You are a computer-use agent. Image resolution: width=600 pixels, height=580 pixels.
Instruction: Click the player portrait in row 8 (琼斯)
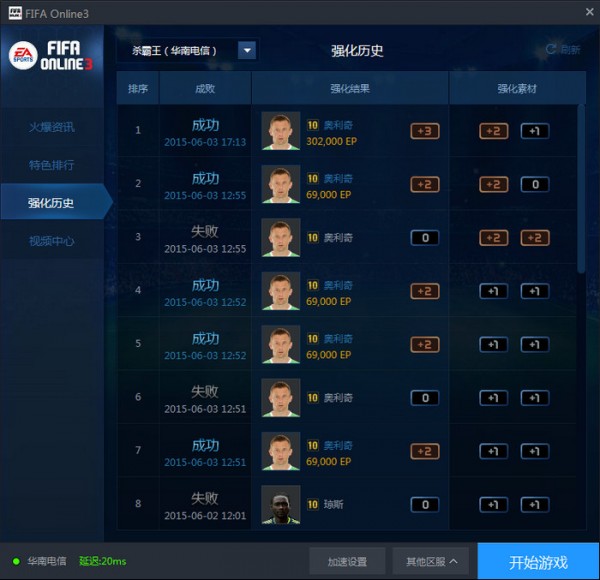click(281, 505)
